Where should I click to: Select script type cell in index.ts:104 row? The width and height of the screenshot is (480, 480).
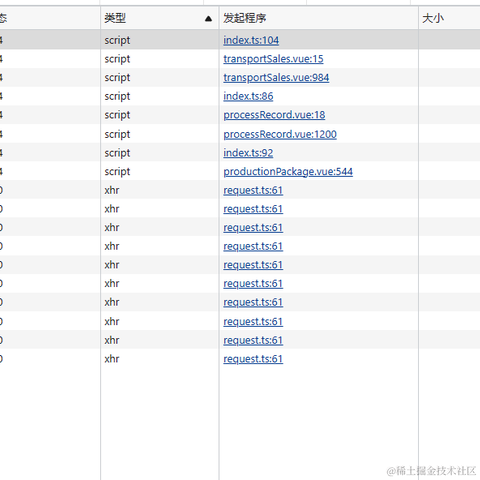pyautogui.click(x=160, y=40)
